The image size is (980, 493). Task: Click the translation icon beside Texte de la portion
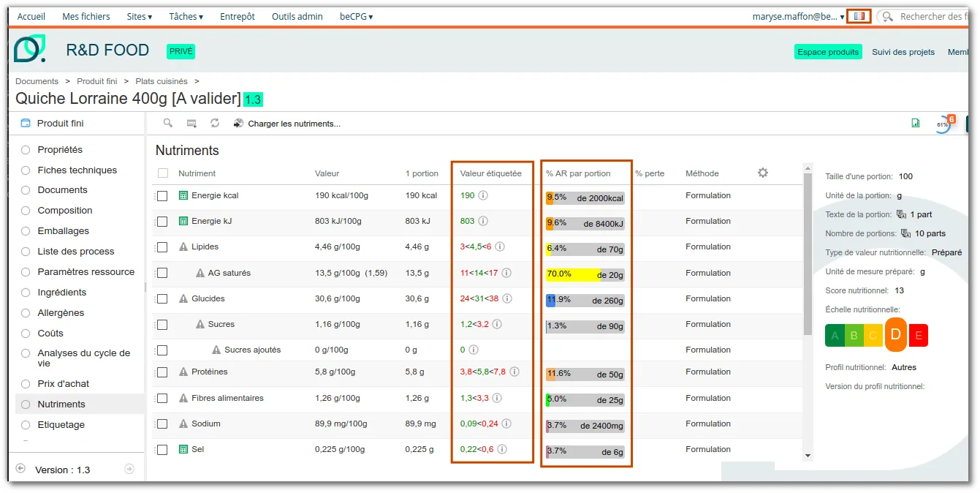[x=903, y=215]
